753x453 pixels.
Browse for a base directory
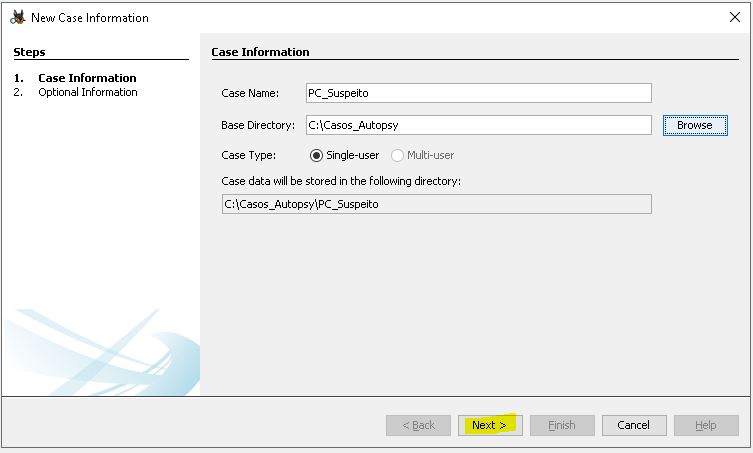[x=694, y=125]
